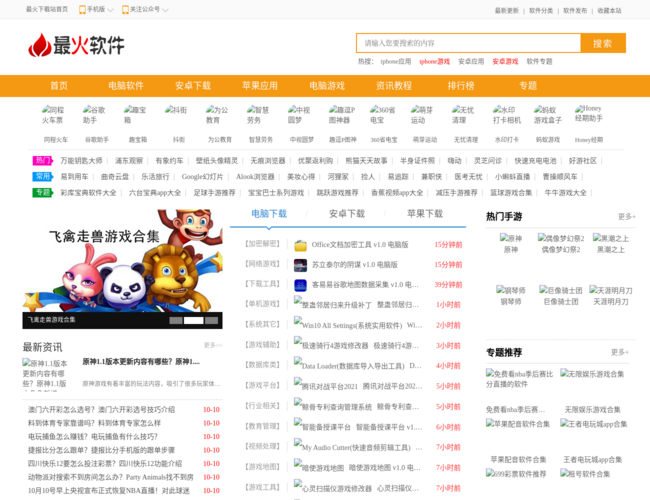Open 最新更新 link in top bar
This screenshot has width=650, height=500.
[507, 11]
